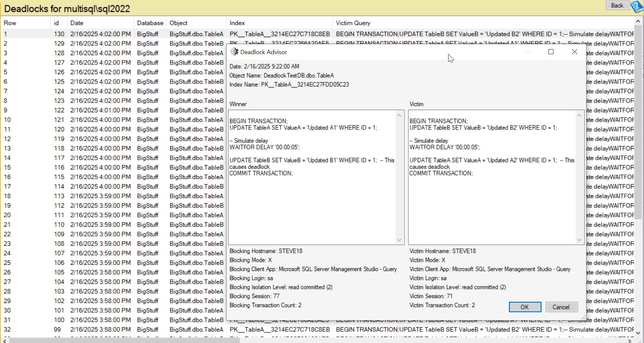Click Victim Session: 71 label
Viewport: 644px width, 343px height.
(431, 296)
